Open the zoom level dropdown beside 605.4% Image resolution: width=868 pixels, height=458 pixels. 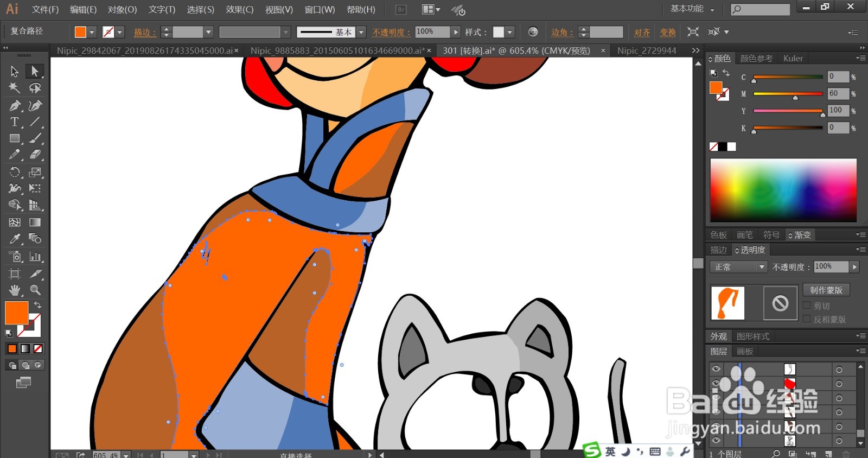tap(126, 455)
